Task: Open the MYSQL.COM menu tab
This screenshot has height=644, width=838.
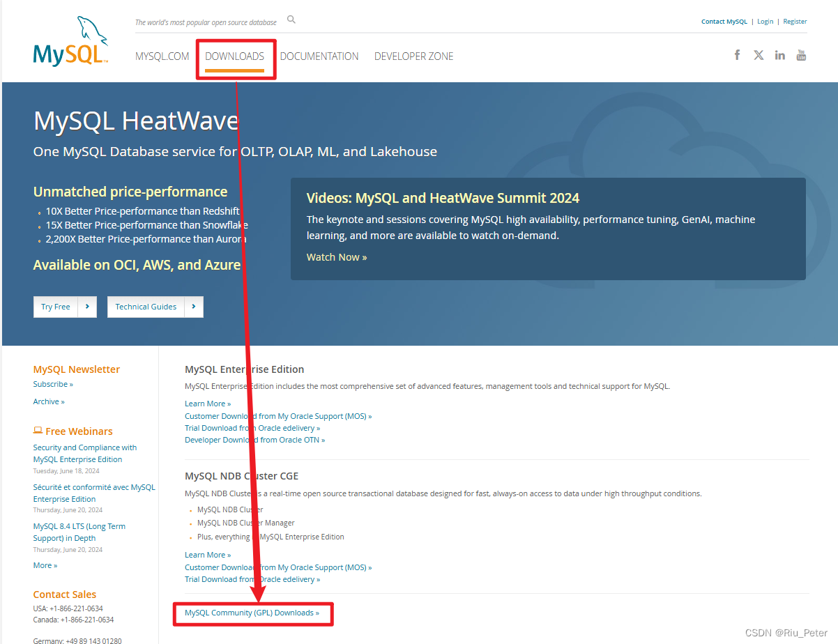Action: tap(162, 56)
